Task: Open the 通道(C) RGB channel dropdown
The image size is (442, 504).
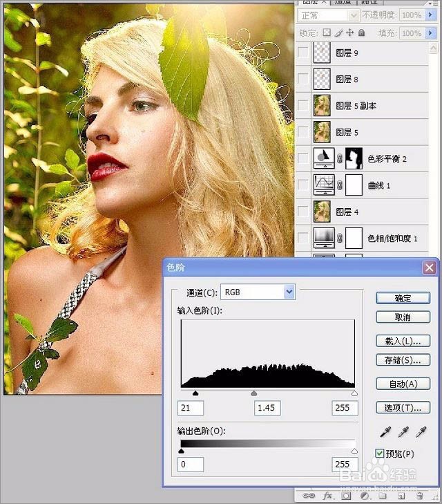Action: coord(258,292)
